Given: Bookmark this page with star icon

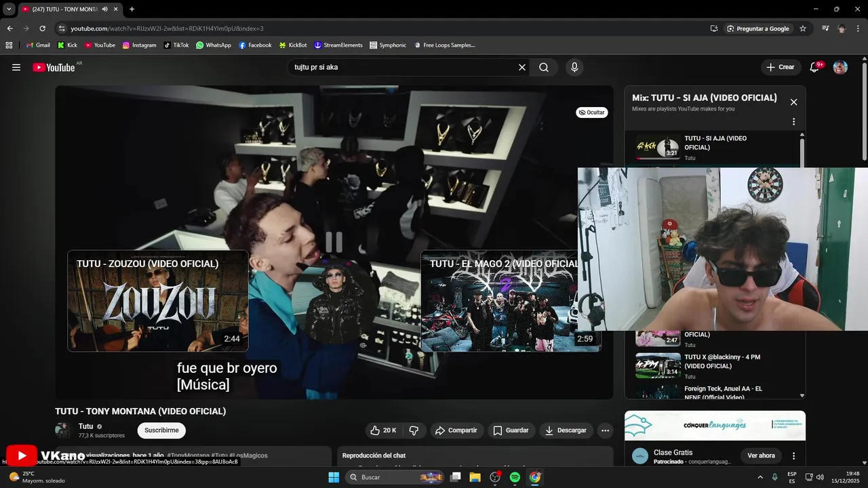Looking at the screenshot, I should coord(803,28).
